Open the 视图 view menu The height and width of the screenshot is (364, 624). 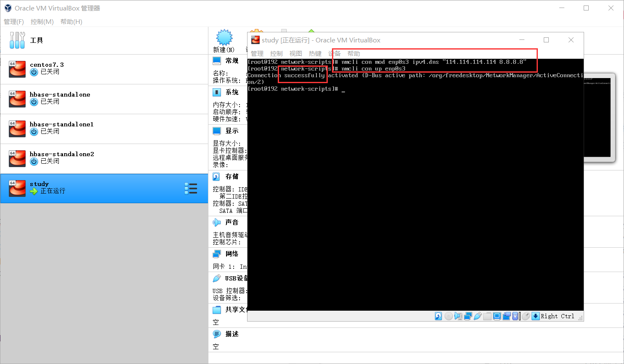tap(295, 53)
